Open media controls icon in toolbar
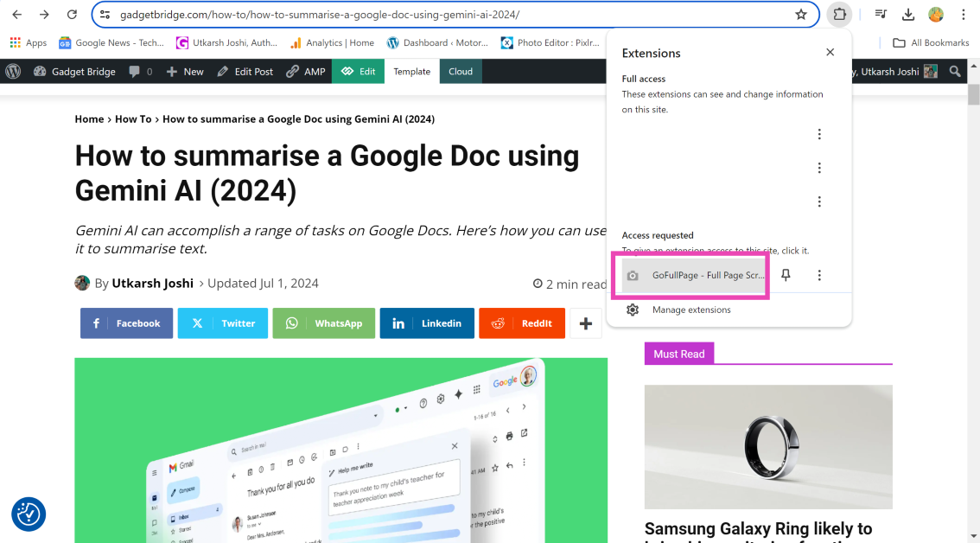 tap(881, 15)
